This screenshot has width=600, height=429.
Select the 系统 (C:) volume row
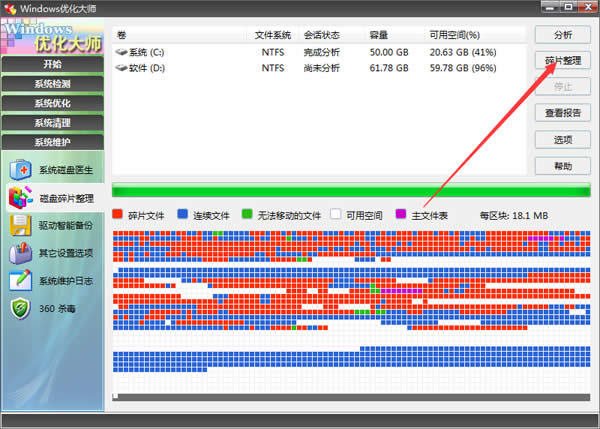[320, 52]
